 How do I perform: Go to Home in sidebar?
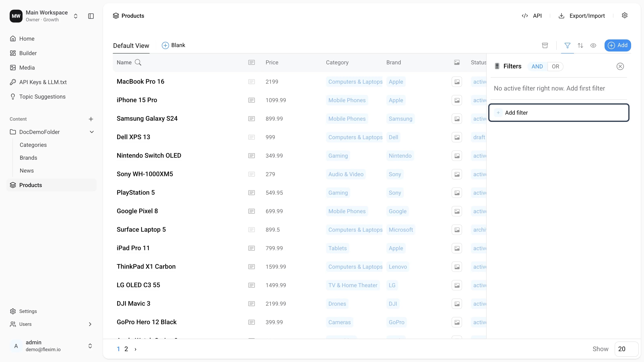tap(51, 39)
